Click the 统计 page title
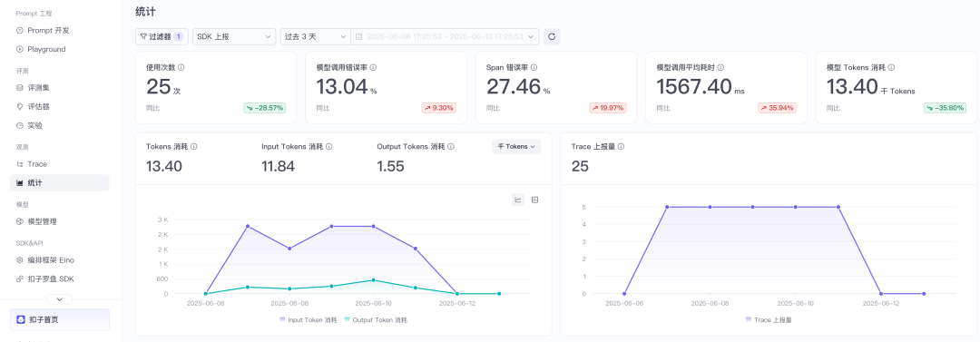This screenshot has height=342, width=980. pyautogui.click(x=145, y=11)
